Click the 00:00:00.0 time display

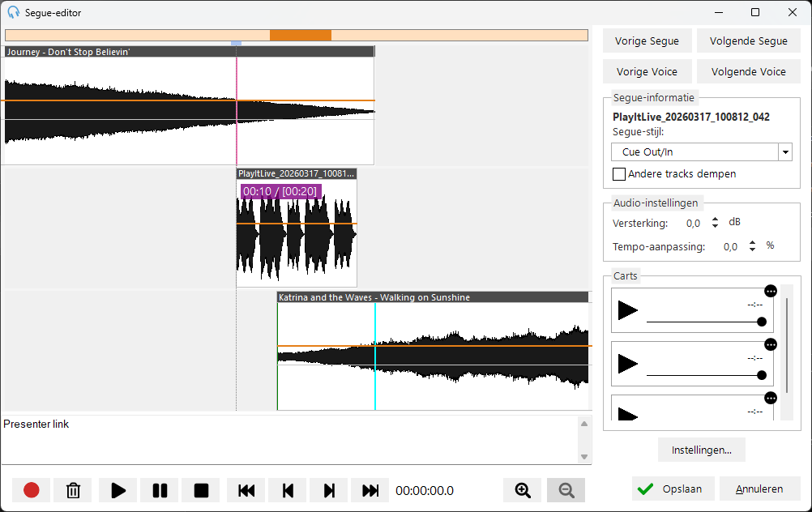tap(425, 491)
